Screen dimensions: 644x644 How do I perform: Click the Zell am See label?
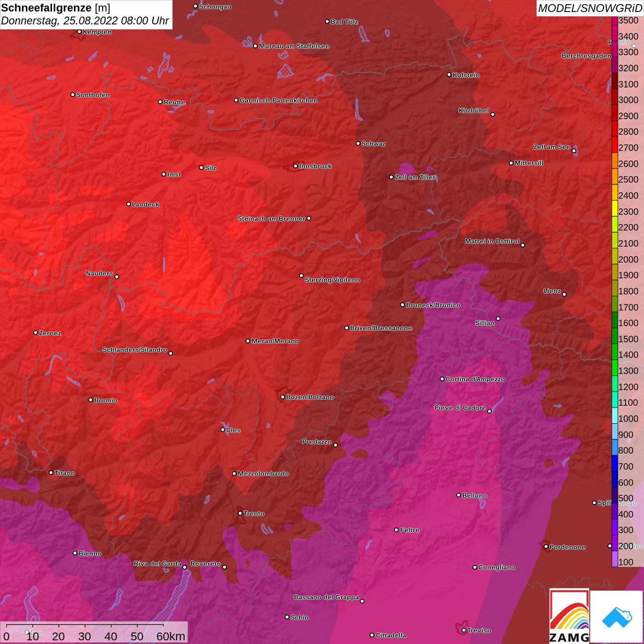coord(552,147)
